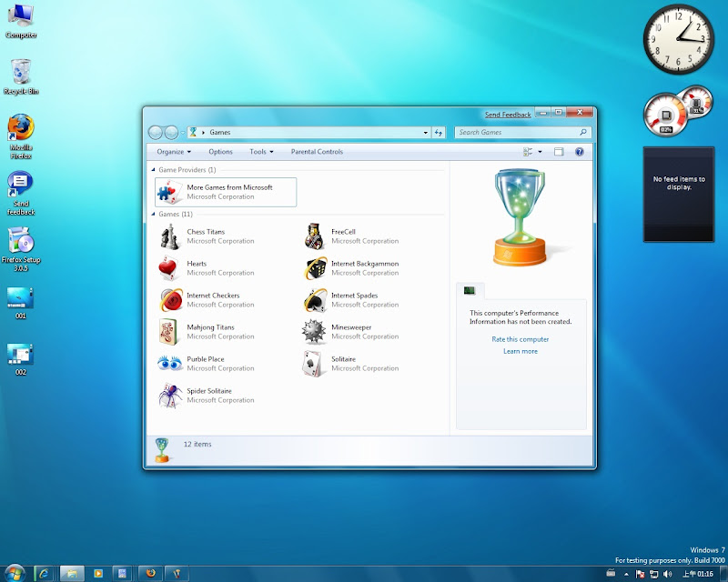This screenshot has width=728, height=582.
Task: Collapse the Games (11) group
Action: (153, 214)
